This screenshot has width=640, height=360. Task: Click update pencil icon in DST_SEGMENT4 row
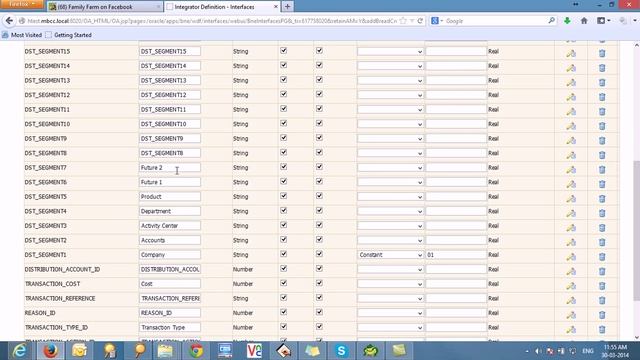click(x=571, y=213)
